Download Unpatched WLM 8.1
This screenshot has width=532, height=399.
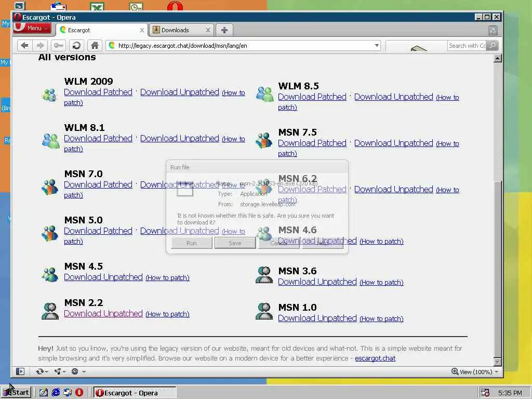[x=179, y=138]
